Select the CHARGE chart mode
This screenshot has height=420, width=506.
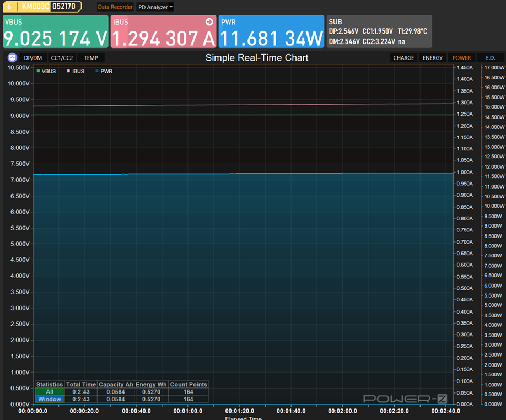point(403,58)
